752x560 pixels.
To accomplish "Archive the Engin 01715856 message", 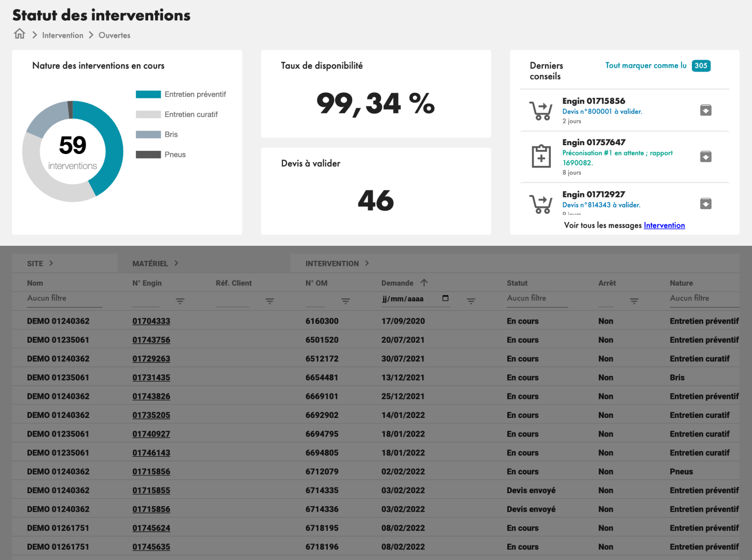I will point(706,110).
